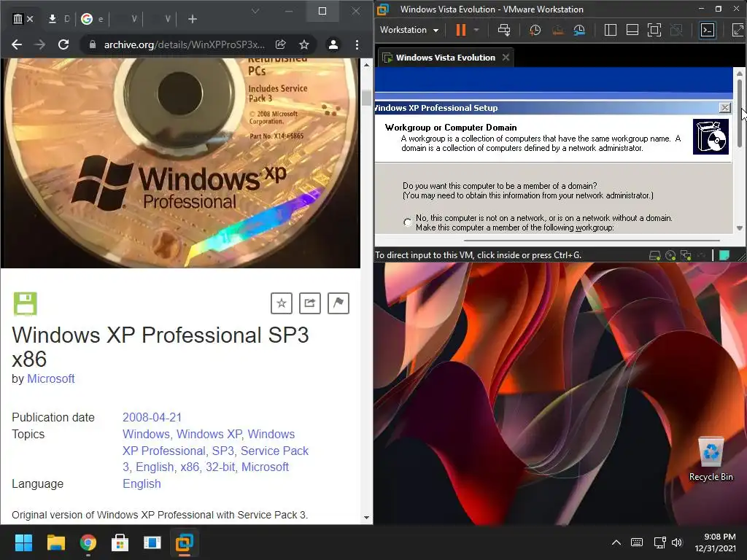Click the Windows XP disc cover image
The width and height of the screenshot is (747, 560).
(x=180, y=163)
